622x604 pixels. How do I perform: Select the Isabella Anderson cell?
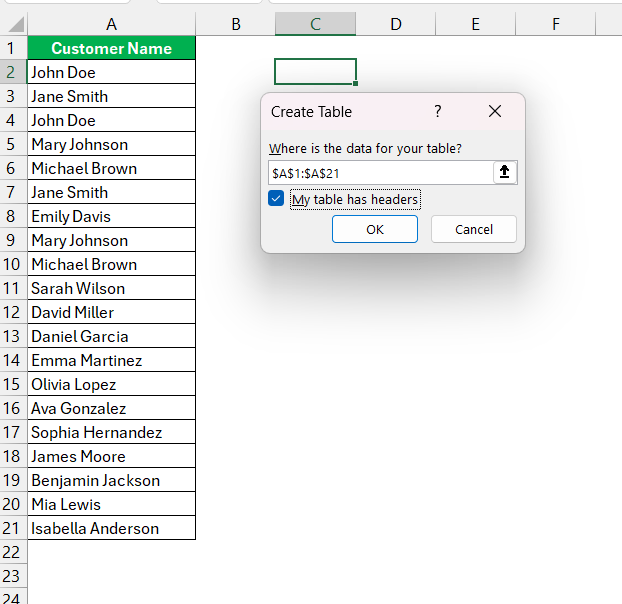(x=111, y=528)
